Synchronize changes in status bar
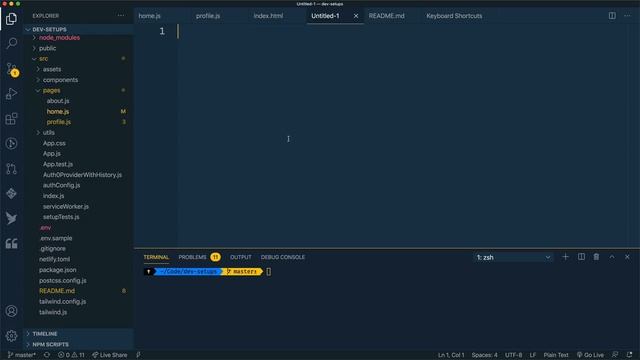The width and height of the screenshot is (640, 360). [47, 355]
